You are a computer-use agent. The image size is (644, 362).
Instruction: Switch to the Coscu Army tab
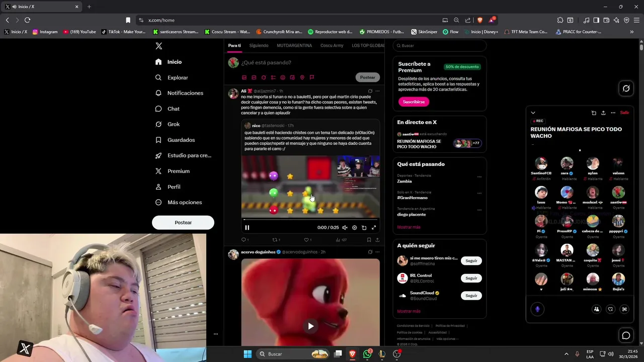point(332,45)
